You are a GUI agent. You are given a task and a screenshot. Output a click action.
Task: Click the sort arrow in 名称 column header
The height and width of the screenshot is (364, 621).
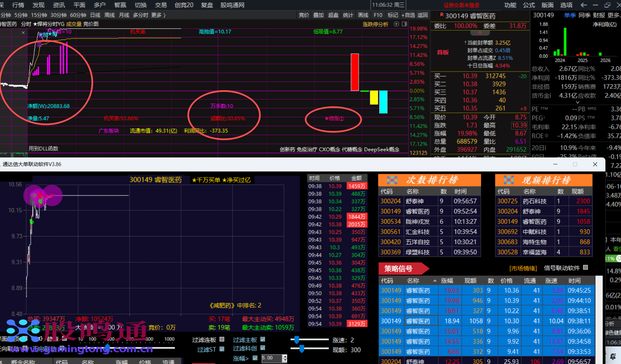click(435, 281)
